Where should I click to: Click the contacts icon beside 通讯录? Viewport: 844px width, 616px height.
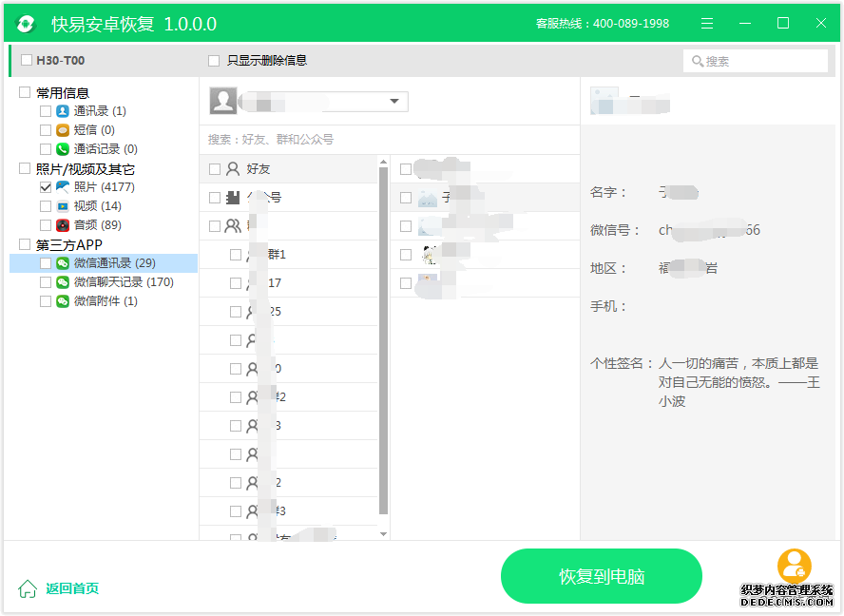63,111
